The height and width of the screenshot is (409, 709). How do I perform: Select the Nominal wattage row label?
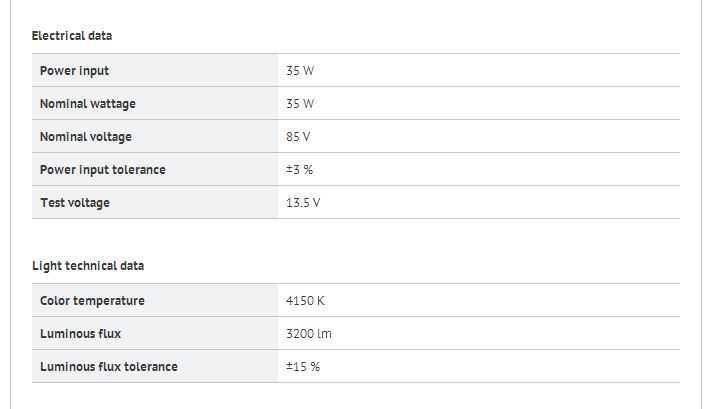tap(88, 104)
